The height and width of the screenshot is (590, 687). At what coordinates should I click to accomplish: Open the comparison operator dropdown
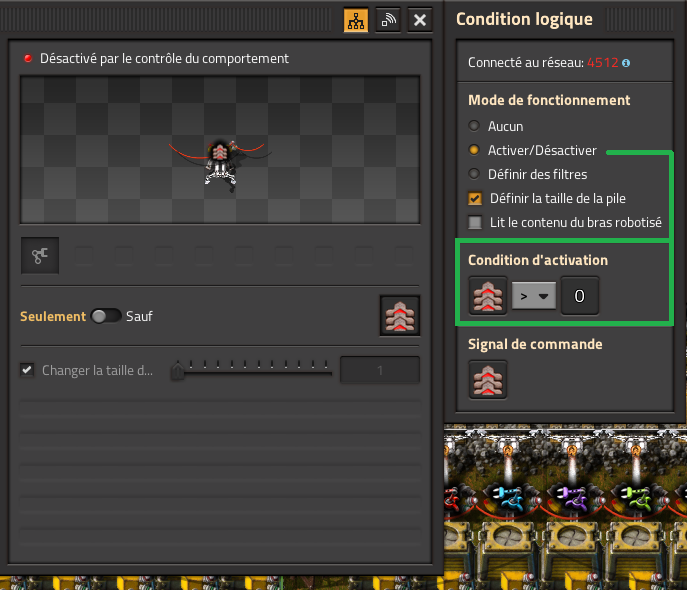tap(534, 296)
